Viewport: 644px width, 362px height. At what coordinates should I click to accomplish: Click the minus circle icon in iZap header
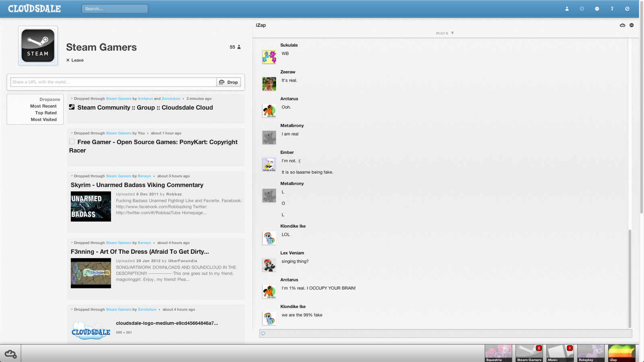632,25
